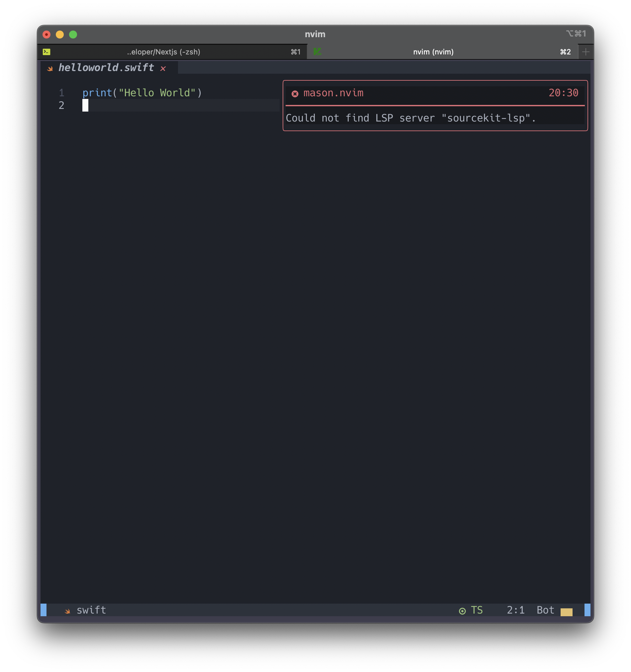The image size is (631, 672).
Task: Click the ⌘2 shortcut label on the nvim tab
Action: tap(565, 52)
